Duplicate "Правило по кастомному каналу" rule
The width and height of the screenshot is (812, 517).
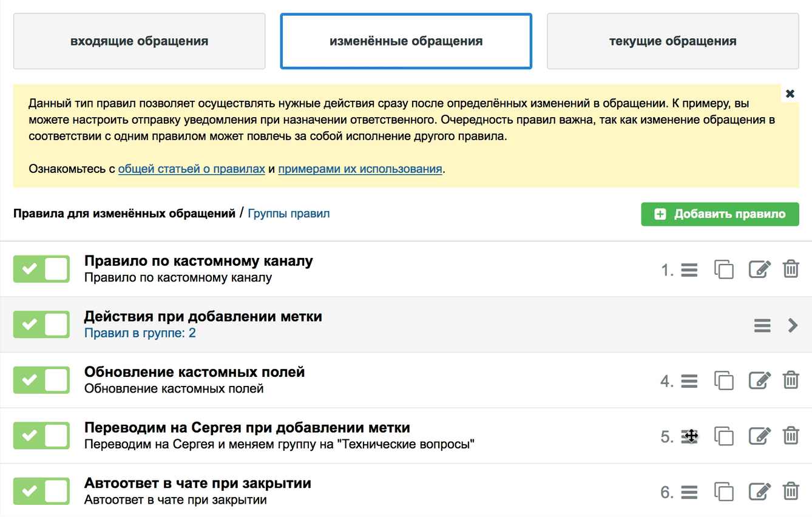724,269
